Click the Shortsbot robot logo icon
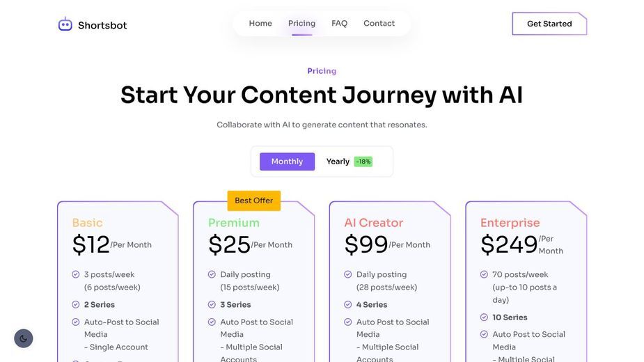Viewport: 644px width, 362px height. tap(65, 24)
